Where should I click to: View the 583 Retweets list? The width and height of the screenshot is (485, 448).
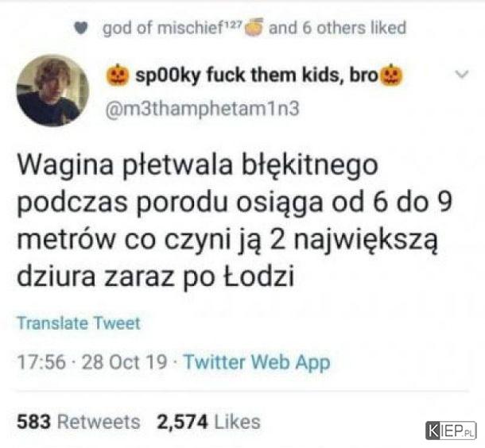[x=78, y=422]
